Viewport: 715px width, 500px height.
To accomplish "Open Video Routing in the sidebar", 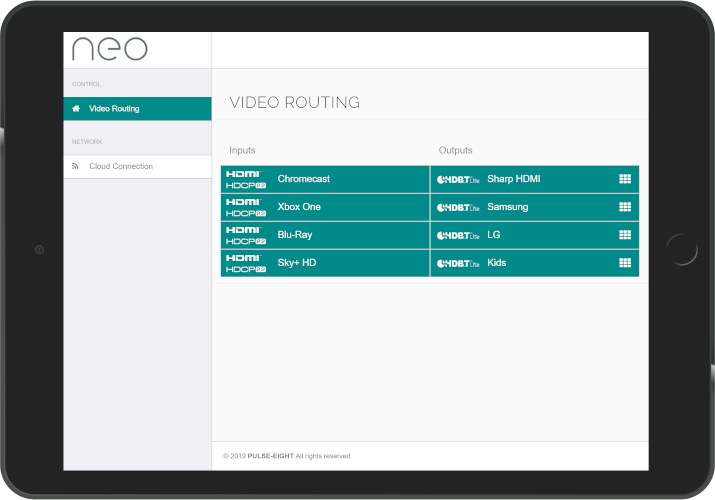I will coord(137,108).
